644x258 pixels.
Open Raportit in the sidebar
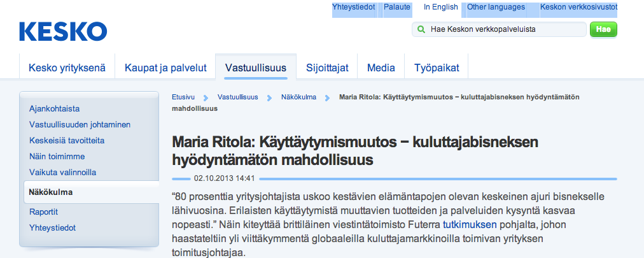44,211
